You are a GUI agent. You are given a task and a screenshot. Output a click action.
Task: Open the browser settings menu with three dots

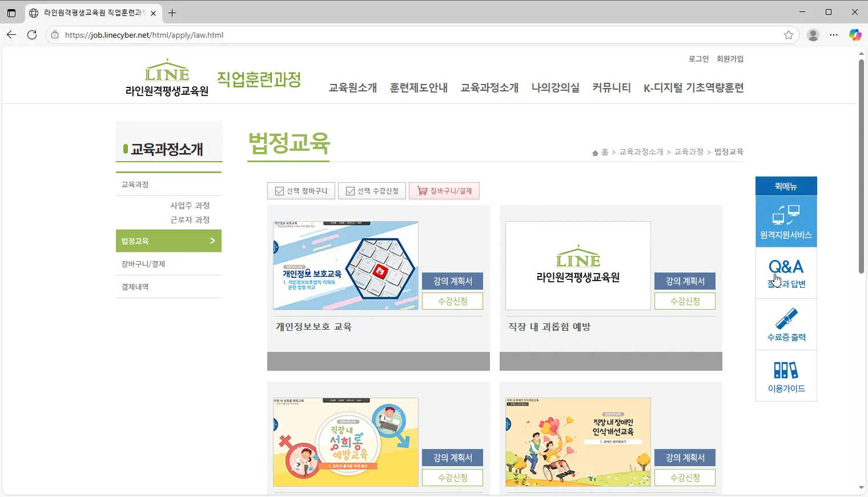pyautogui.click(x=834, y=35)
